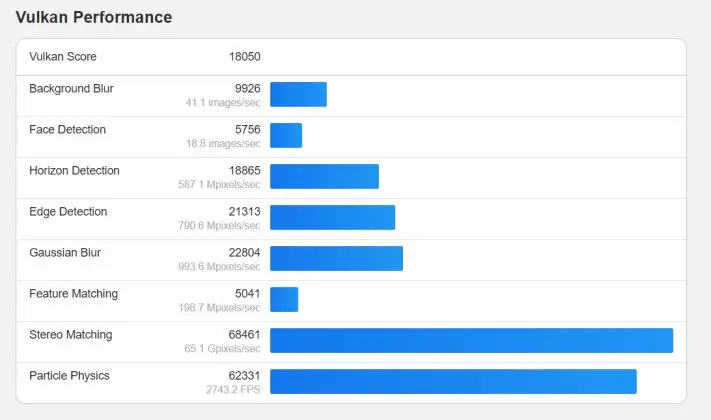Click the Background Blur score bar
Viewport: 711px width, 420px height.
point(298,94)
